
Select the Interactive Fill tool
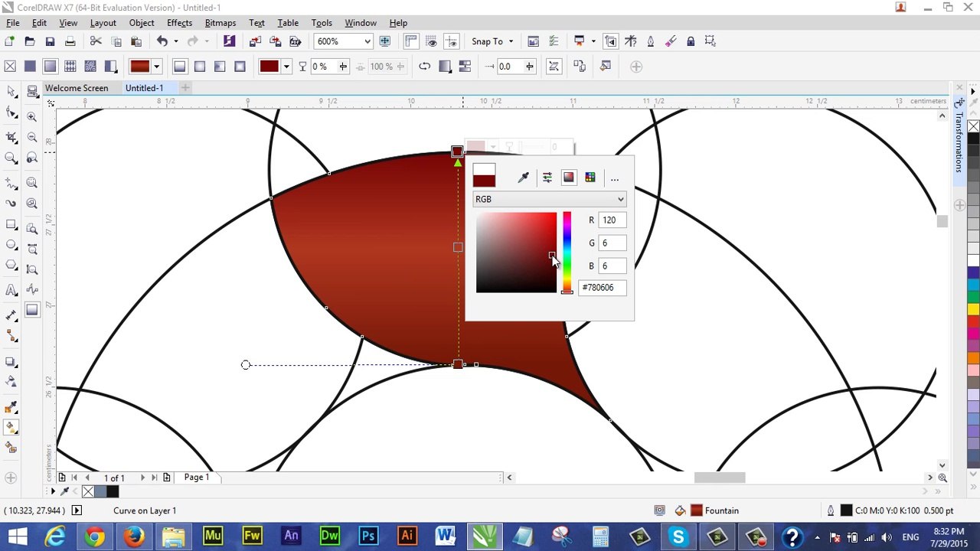tap(11, 427)
